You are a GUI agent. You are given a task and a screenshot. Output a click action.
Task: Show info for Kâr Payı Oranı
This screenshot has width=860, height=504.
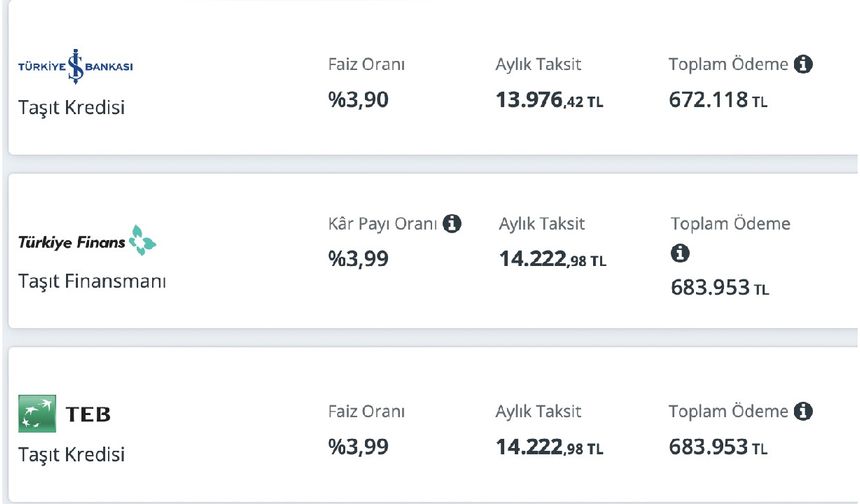[452, 224]
